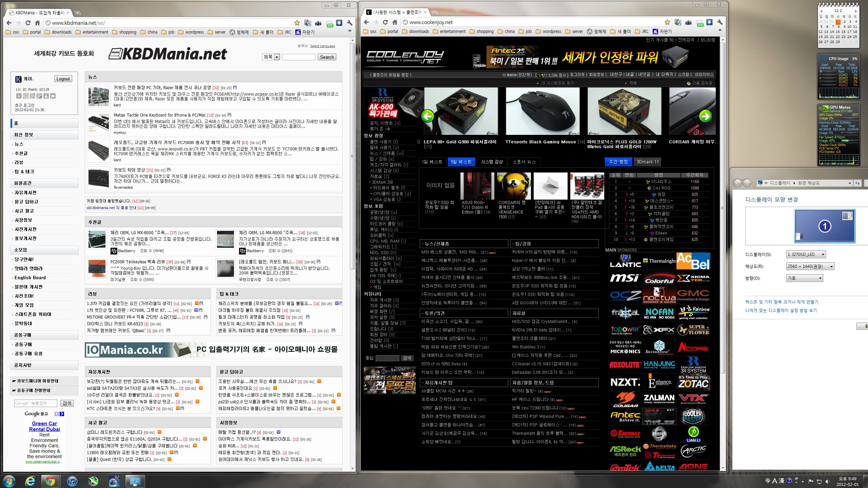Click the Google custom search 검색 button
This screenshot has height=488, width=868.
[x=67, y=403]
